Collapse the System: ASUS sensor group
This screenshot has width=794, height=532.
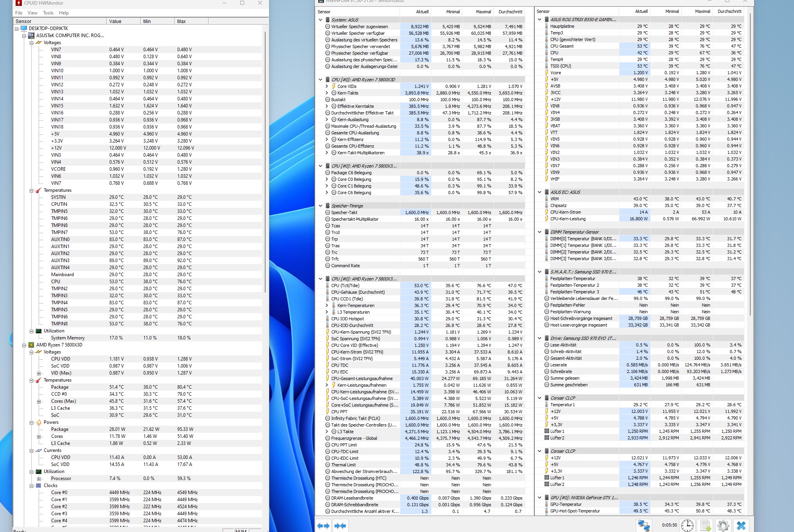pyautogui.click(x=320, y=20)
